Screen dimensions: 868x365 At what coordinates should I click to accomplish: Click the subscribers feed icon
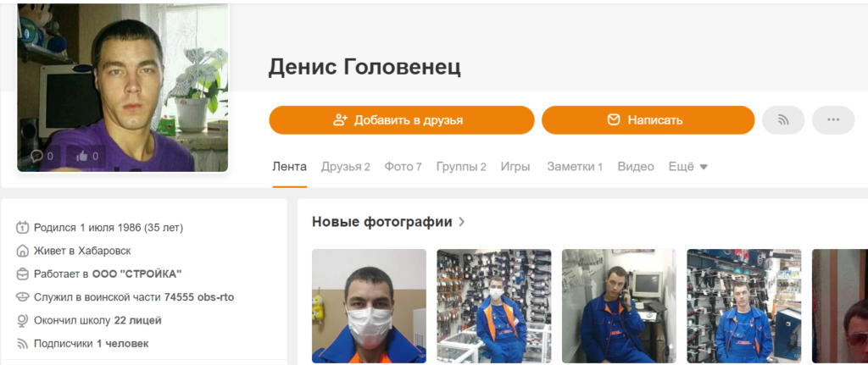click(22, 344)
